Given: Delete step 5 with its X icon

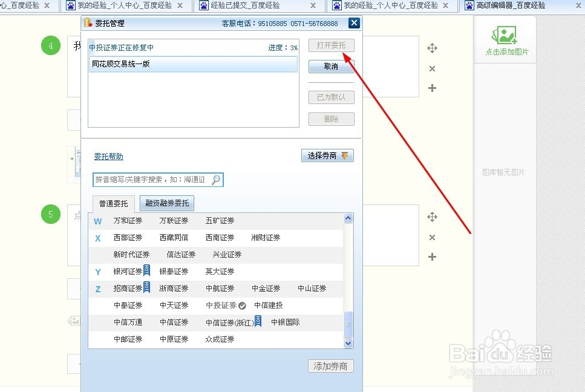Looking at the screenshot, I should coord(432,238).
